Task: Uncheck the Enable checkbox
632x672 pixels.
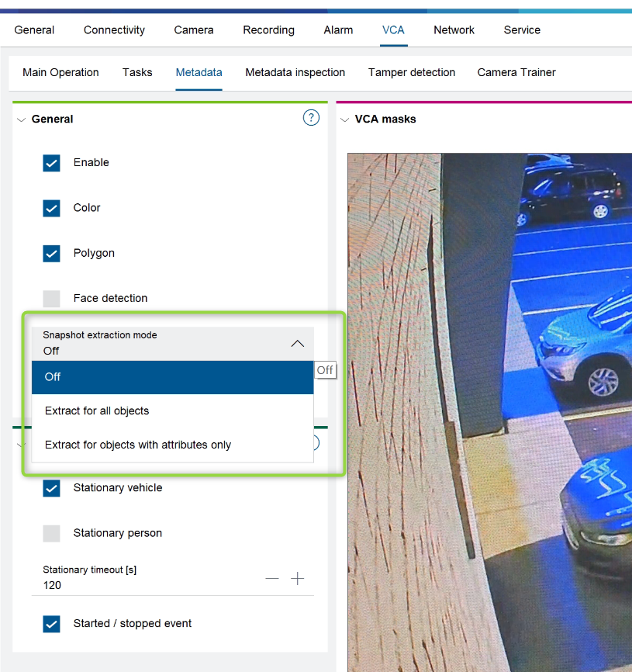Action: [x=51, y=163]
